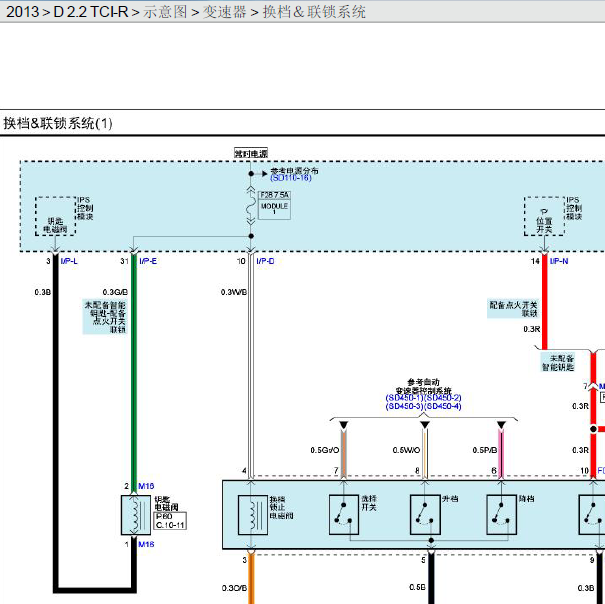
Task: Click the 降档 switch symbol
Action: 502,514
